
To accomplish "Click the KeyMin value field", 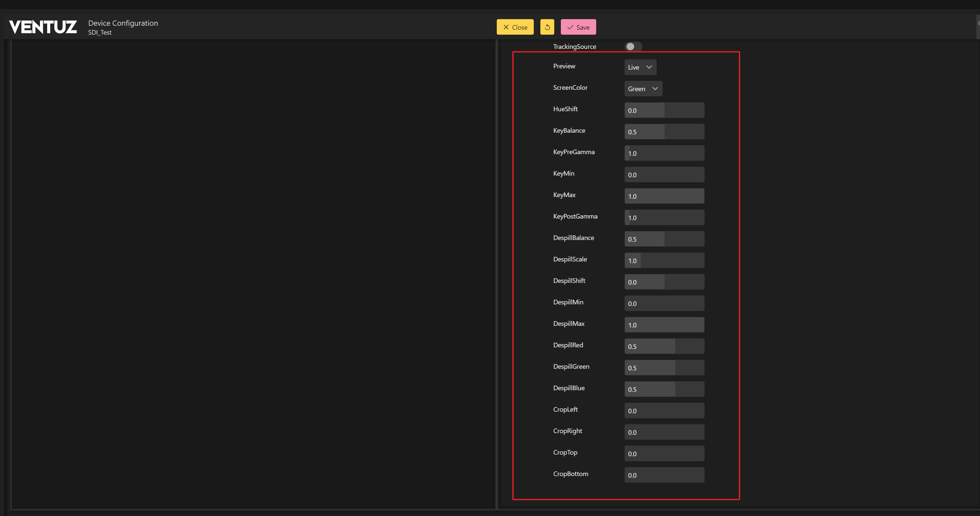I will [x=664, y=175].
